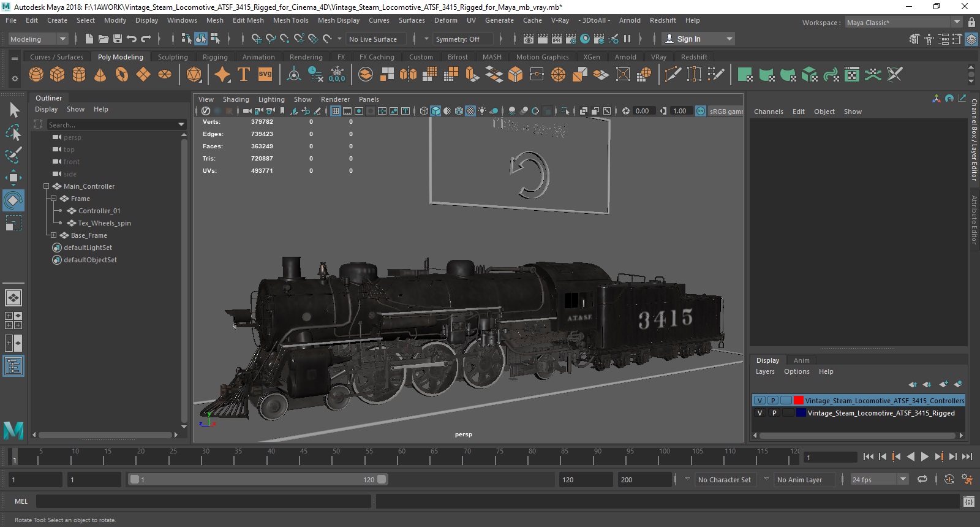This screenshot has height=527, width=980.
Task: Click the No Anim Layer button
Action: [x=804, y=480]
